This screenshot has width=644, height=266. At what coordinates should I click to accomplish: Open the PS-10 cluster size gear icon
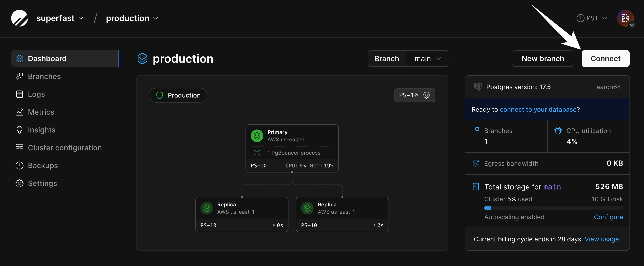(x=426, y=95)
